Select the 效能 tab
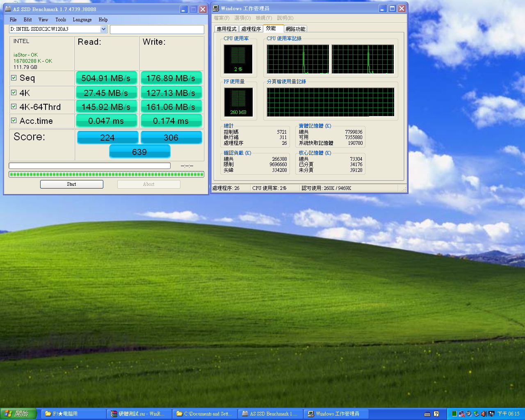Viewport: 525px width, 420px height. [273, 28]
